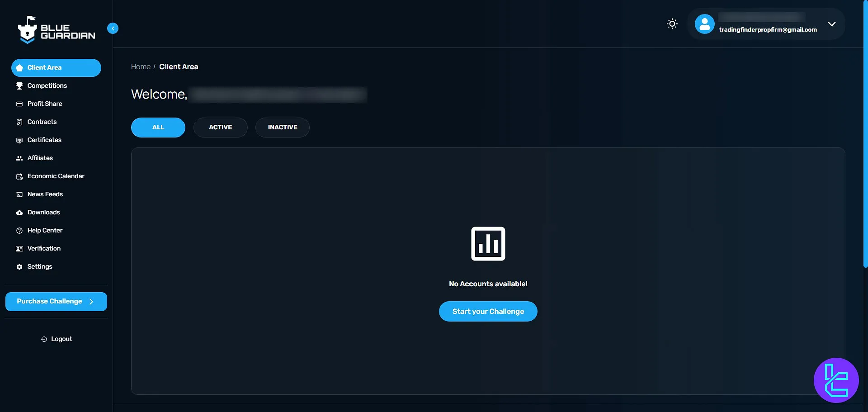The height and width of the screenshot is (412, 868).
Task: Click the Settings gear icon
Action: click(x=19, y=267)
